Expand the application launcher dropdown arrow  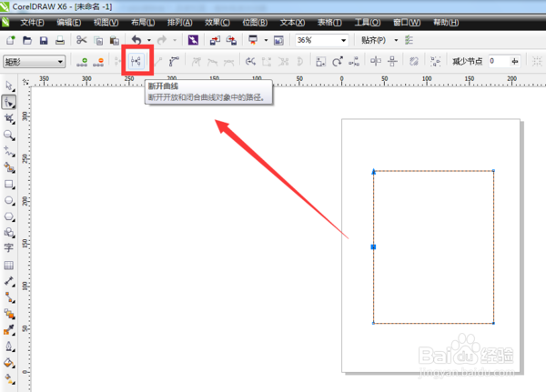[x=266, y=40]
